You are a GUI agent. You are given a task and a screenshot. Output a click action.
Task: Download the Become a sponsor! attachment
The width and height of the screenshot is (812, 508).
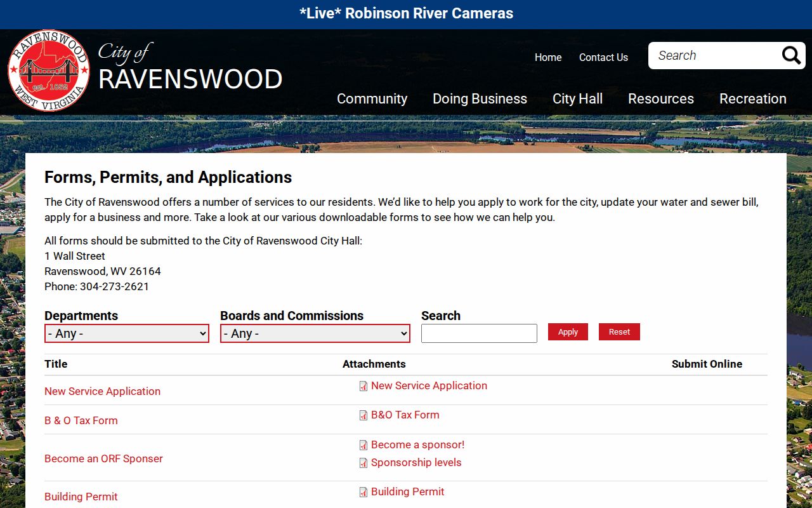417,444
